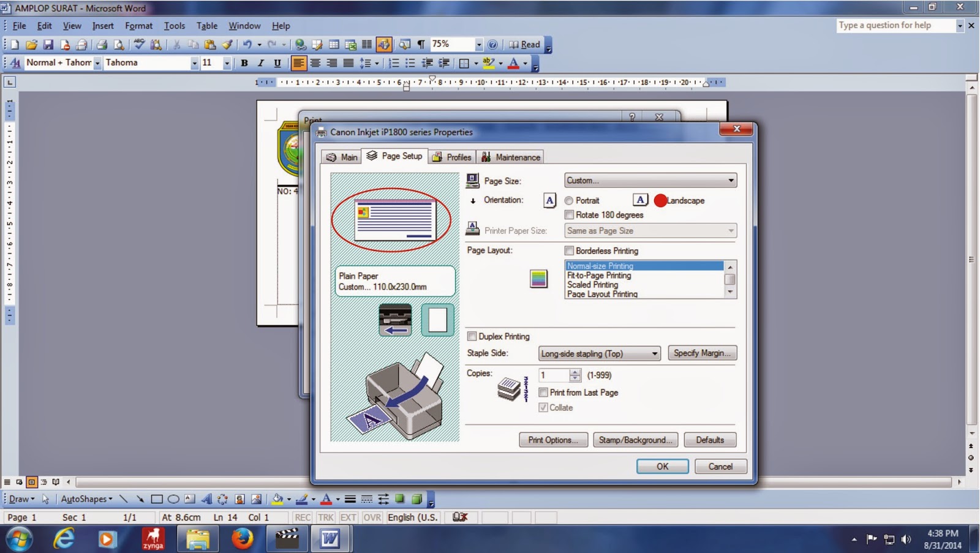Screen dimensions: 980x553
Task: Select the Oval drawing tool
Action: click(173, 499)
